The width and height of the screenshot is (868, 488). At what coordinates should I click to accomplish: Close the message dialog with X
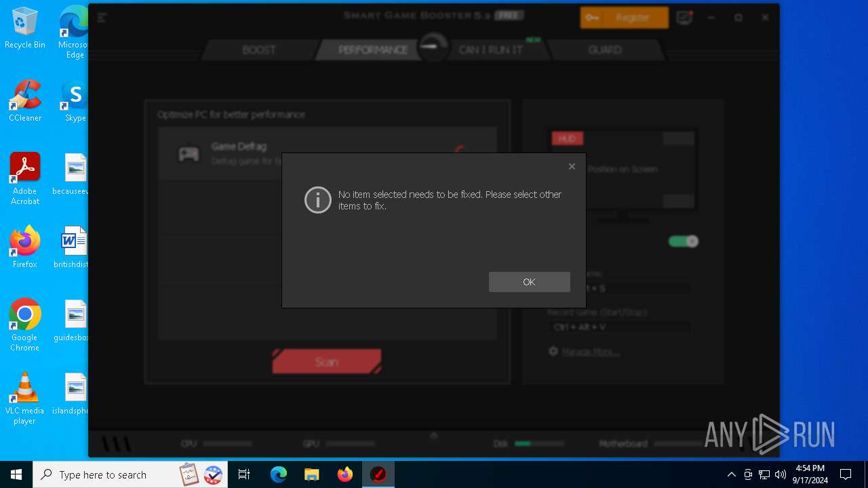pyautogui.click(x=572, y=166)
